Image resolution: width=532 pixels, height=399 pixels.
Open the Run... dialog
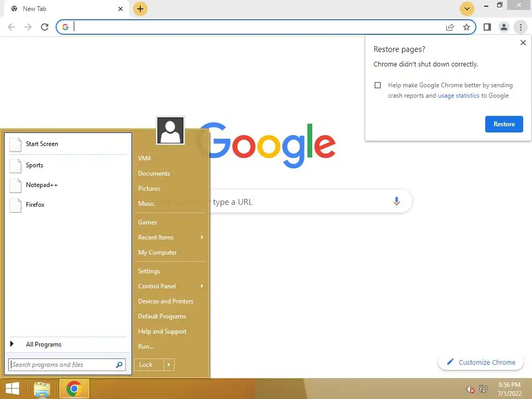click(146, 347)
